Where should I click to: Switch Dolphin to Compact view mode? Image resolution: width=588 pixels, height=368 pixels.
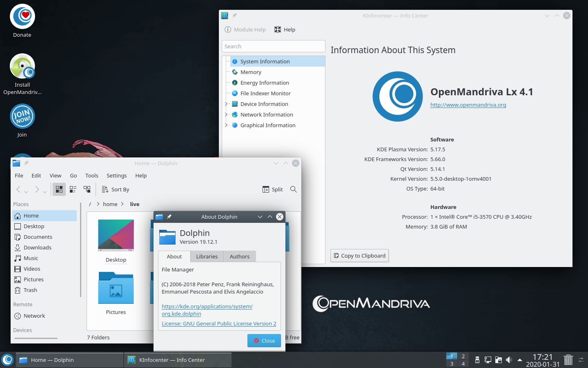(73, 189)
